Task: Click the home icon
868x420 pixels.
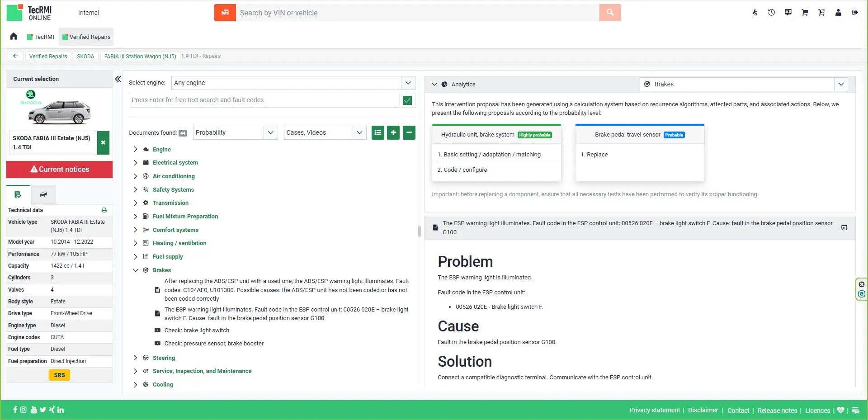Action: [14, 37]
